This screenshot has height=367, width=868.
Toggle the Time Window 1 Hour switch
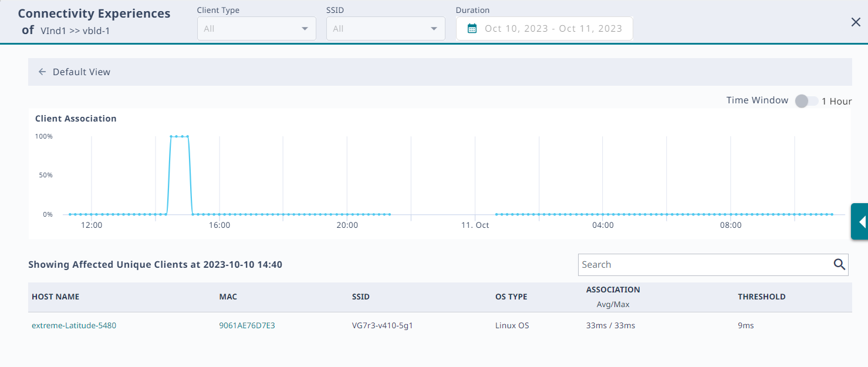click(806, 101)
